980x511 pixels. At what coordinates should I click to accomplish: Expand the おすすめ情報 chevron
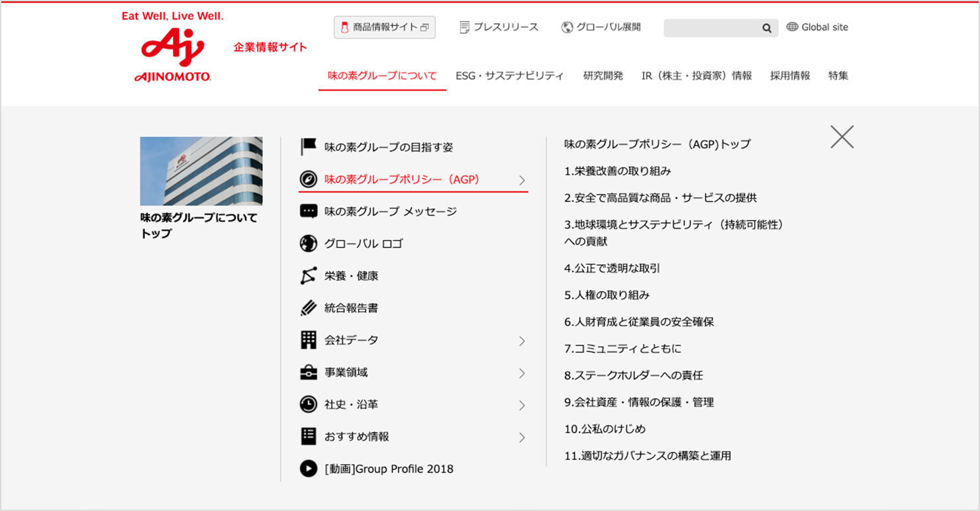pyautogui.click(x=522, y=438)
